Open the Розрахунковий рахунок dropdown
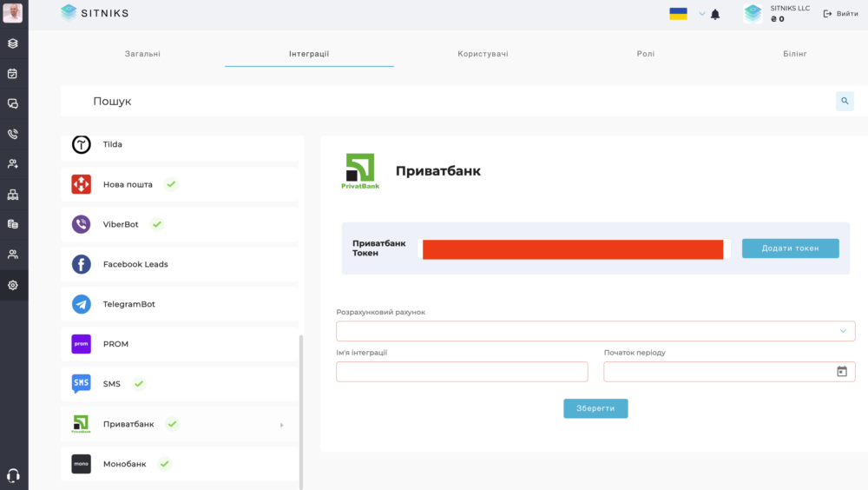Viewport: 868px width, 490px height. 595,331
